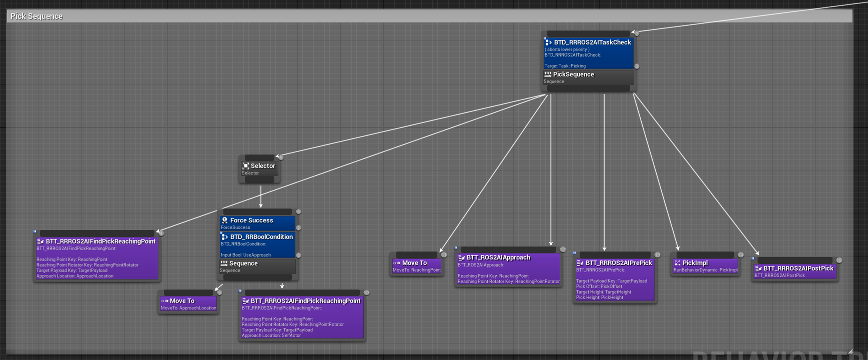Viewport: 868px width, 360px height.
Task: Click 'Pick Height: PickHeight' line
Action: pos(600,297)
